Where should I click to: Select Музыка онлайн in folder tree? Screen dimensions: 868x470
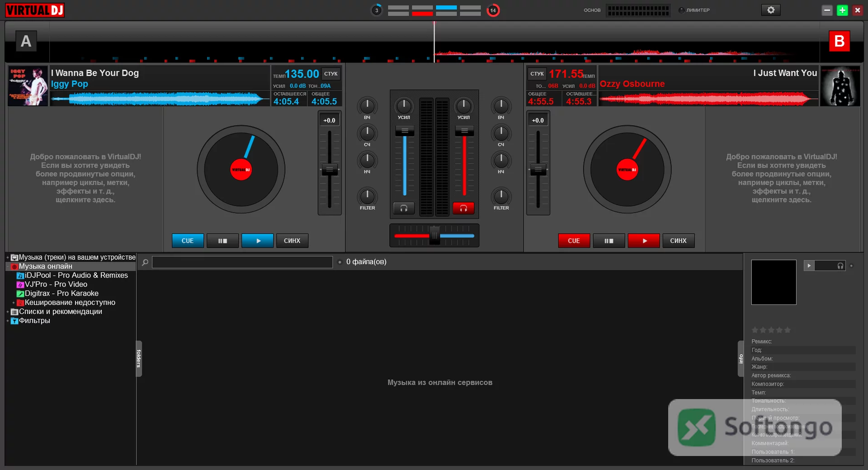45,267
